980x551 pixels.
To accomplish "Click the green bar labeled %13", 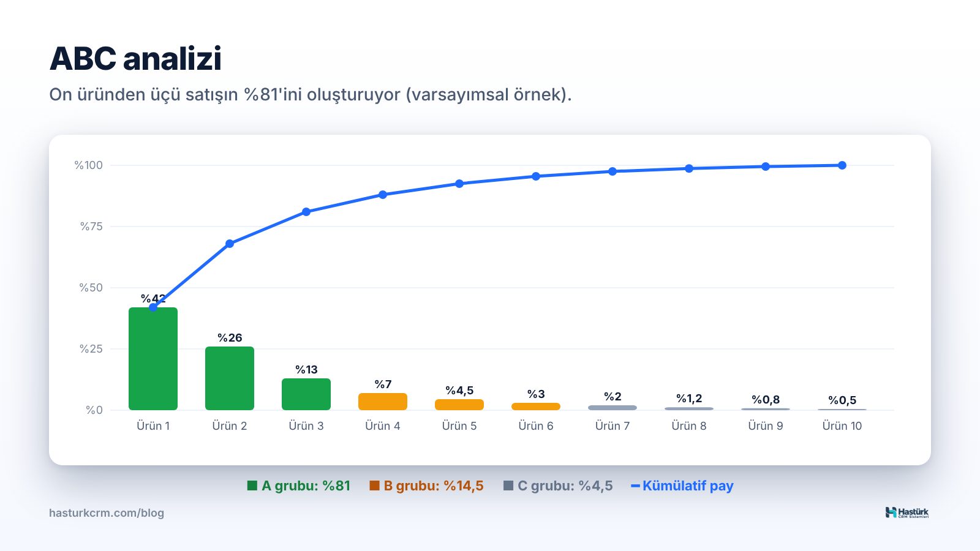I will click(306, 394).
